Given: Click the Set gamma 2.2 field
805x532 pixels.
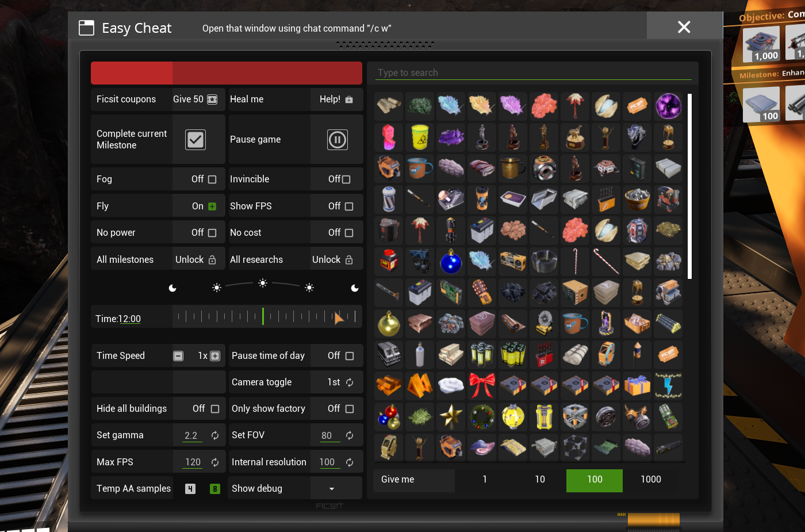Looking at the screenshot, I should [192, 436].
